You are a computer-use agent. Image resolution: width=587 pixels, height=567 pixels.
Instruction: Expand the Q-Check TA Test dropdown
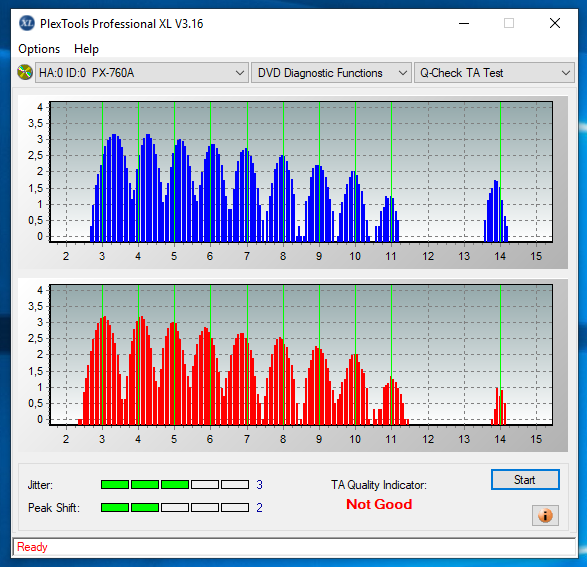pyautogui.click(x=494, y=73)
